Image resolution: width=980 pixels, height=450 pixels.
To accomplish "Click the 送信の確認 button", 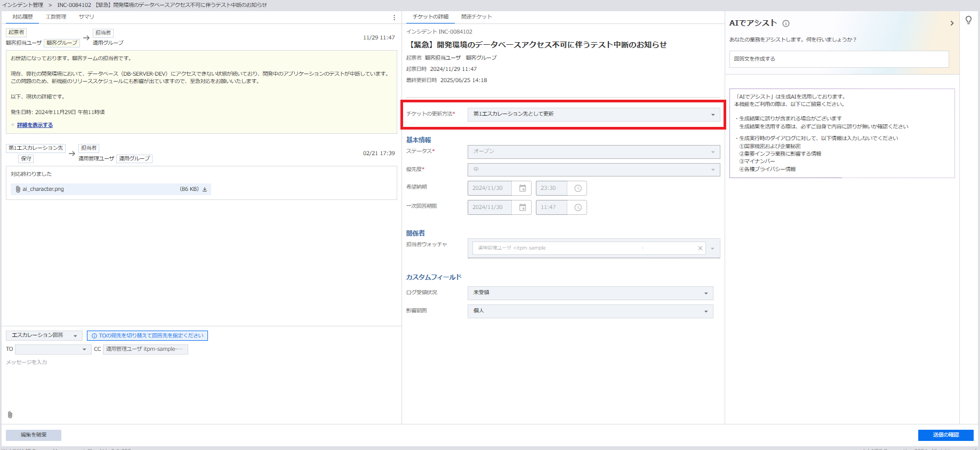I will 945,435.
